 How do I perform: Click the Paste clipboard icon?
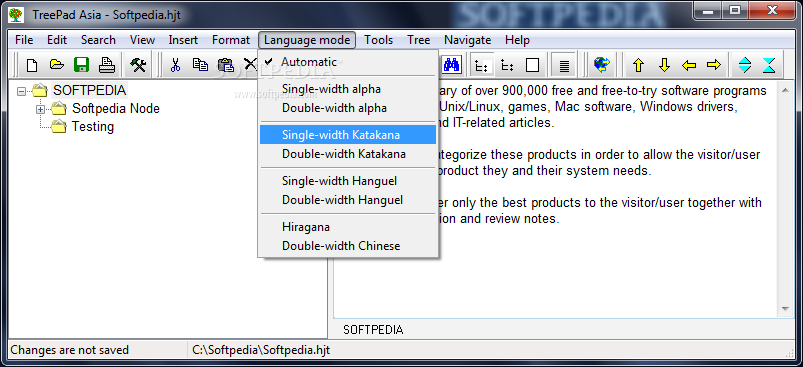coord(225,65)
